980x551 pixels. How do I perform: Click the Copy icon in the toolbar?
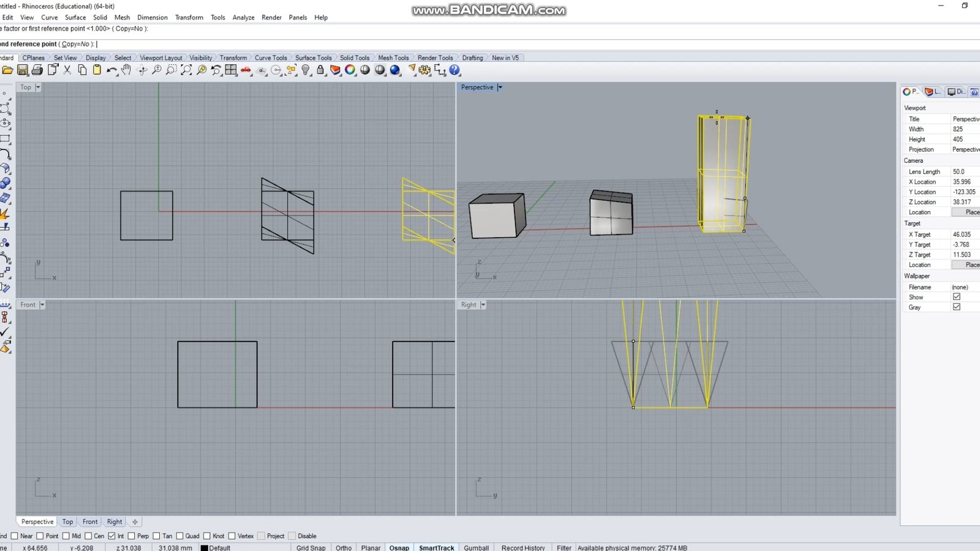(x=82, y=70)
